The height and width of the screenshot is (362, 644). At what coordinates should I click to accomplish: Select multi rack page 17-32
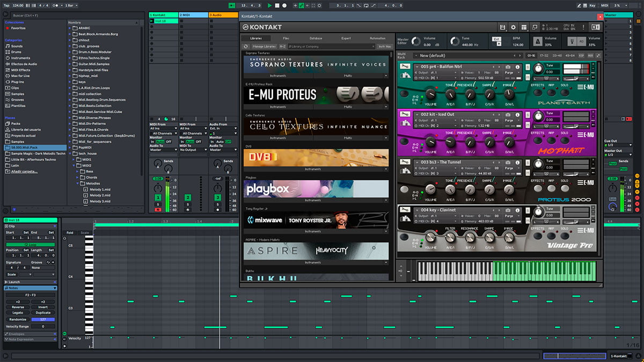click(x=544, y=55)
